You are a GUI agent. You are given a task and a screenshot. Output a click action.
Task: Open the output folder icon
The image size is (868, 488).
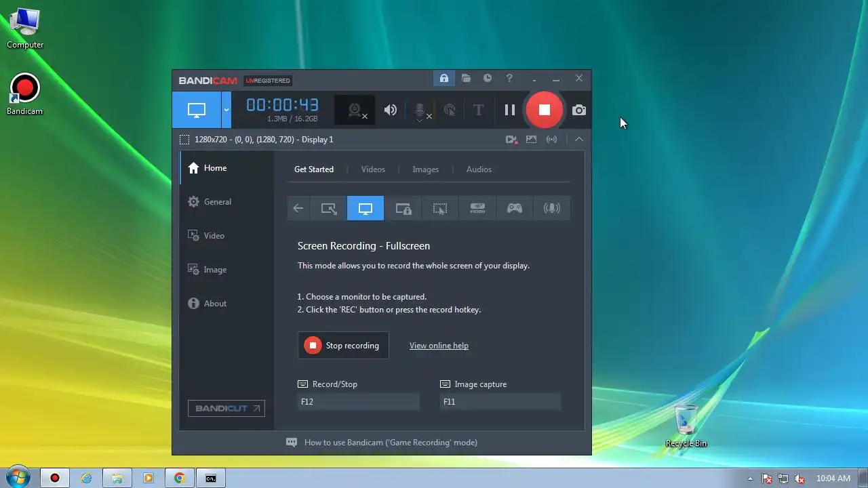[466, 79]
